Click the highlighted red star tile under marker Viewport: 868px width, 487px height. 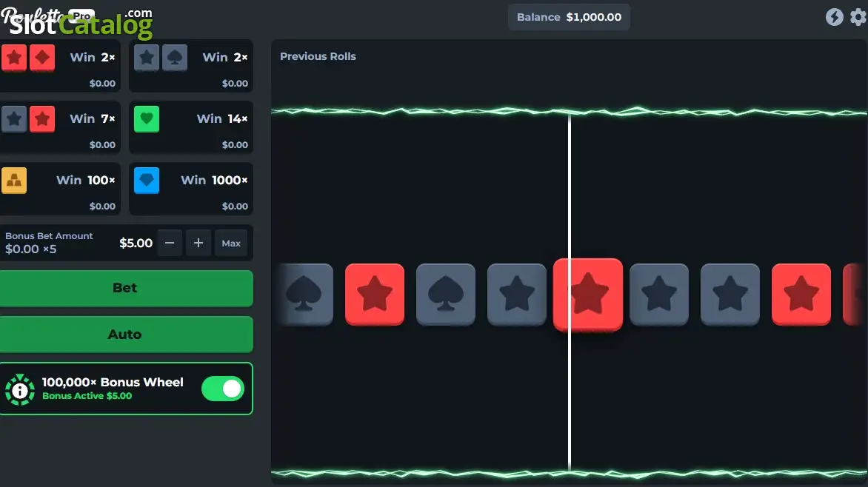click(x=588, y=295)
